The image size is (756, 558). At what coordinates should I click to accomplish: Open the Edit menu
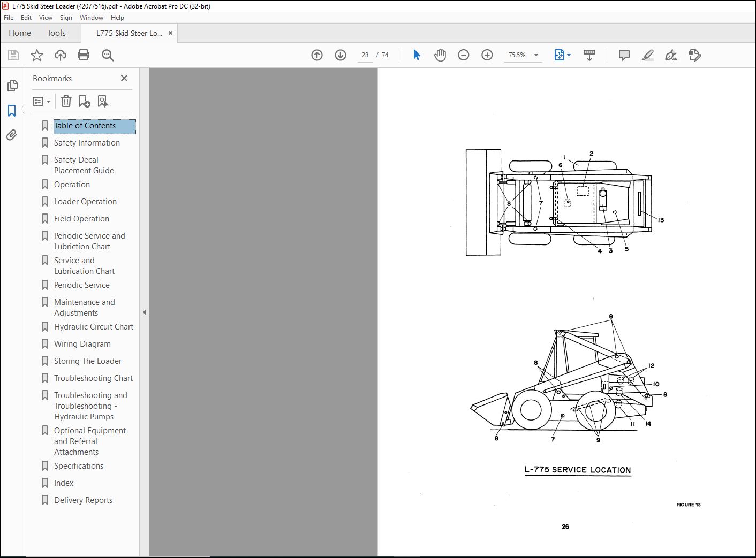point(26,18)
